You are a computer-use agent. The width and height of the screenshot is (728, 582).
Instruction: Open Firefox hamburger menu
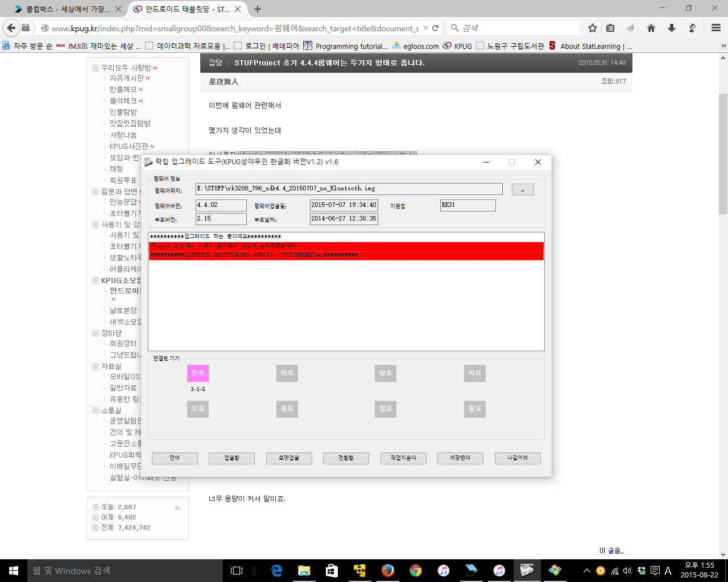[x=716, y=28]
